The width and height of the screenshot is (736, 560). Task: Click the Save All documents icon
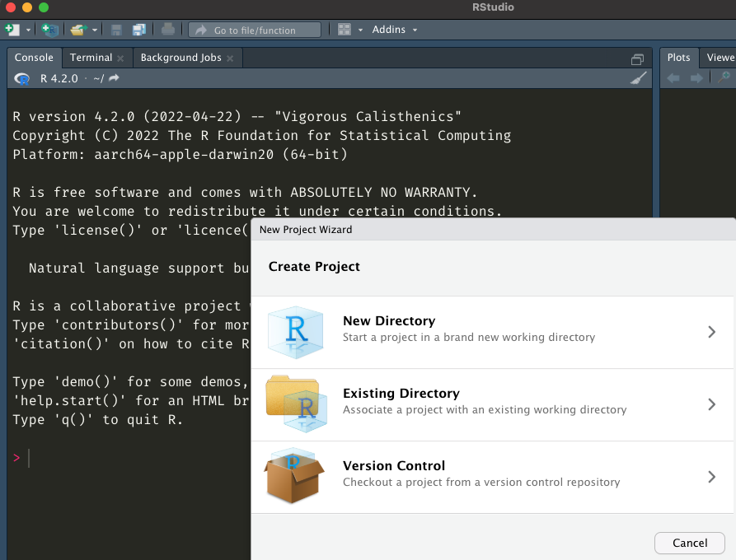(x=138, y=30)
